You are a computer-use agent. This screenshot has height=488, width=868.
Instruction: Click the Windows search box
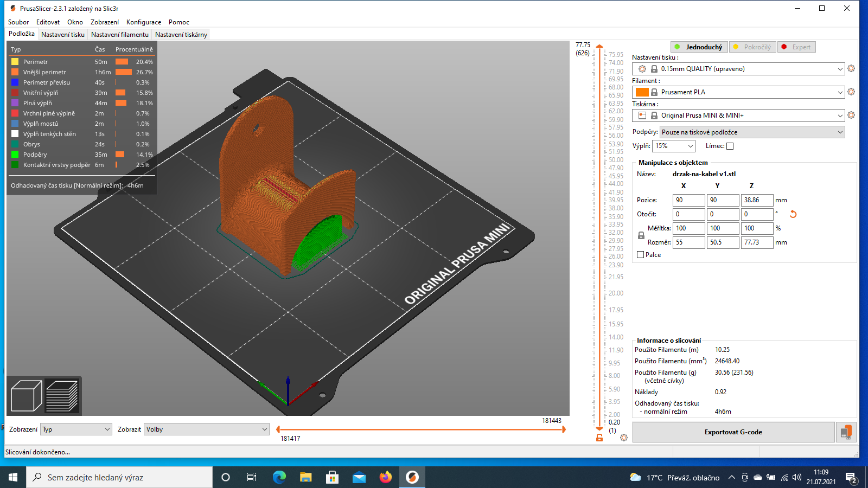[119, 477]
